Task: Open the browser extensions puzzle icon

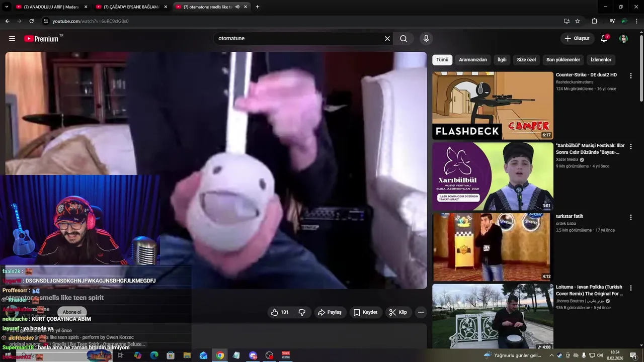Action: tap(594, 21)
